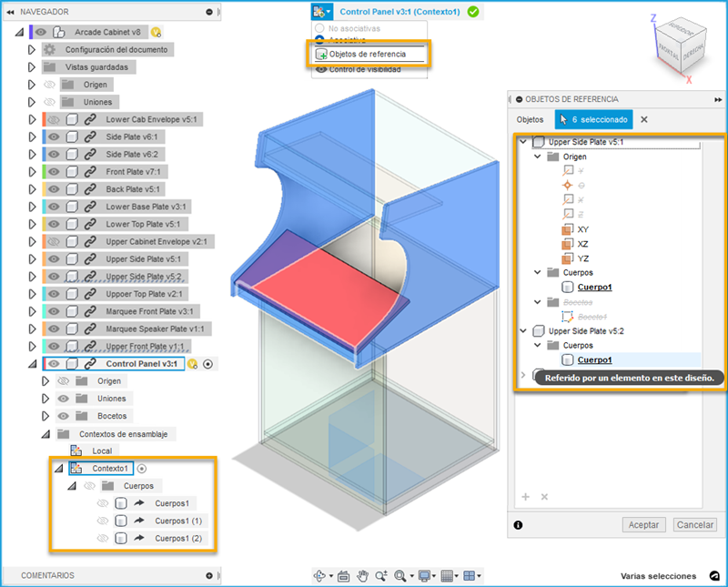Screen dimensions: 728x587
Task: Show the Upper Cabinet Envelope v2:1 component
Action: pos(54,241)
